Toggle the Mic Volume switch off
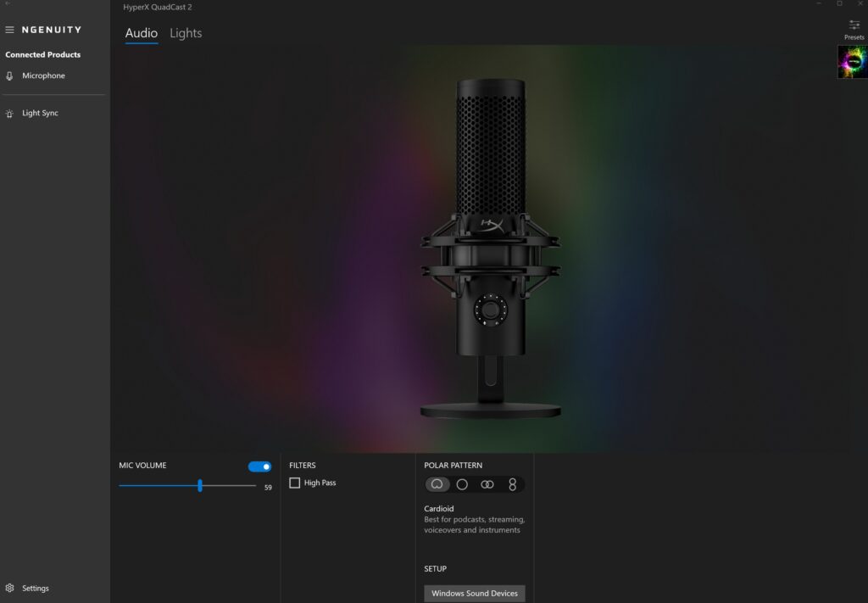The image size is (868, 603). point(259,466)
